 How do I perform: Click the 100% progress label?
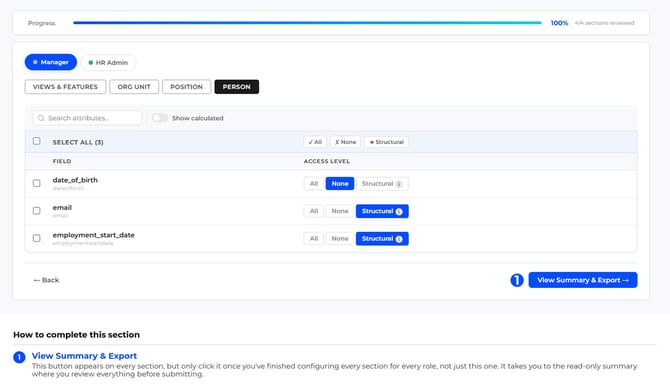click(x=559, y=23)
